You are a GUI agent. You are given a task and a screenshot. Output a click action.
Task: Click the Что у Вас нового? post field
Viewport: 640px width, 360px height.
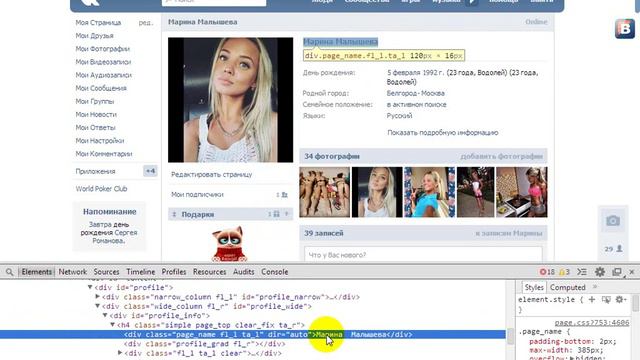(x=423, y=255)
